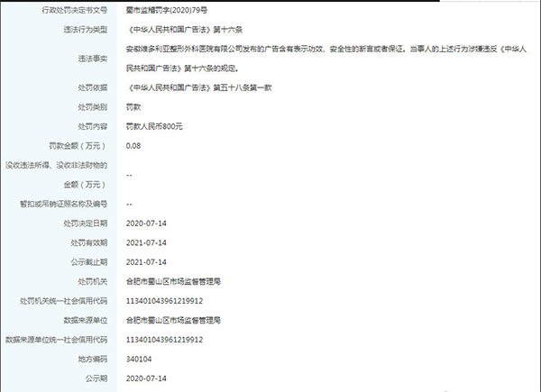Select the 数据来源单位统一社会信用代码 label
Screen dimensions: 541x392
pyautogui.click(x=56, y=340)
